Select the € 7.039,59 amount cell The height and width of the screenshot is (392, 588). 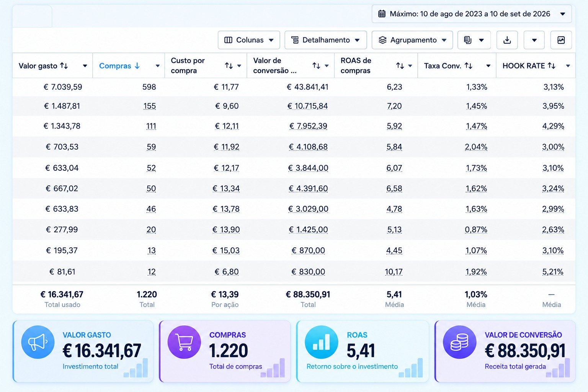coord(63,87)
